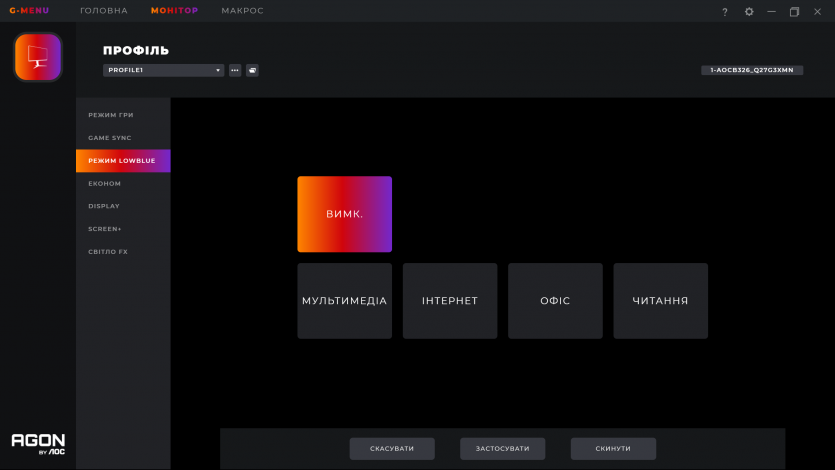Expand the PROFILE1 dropdown
Screen dimensions: 835x470
pos(164,70)
